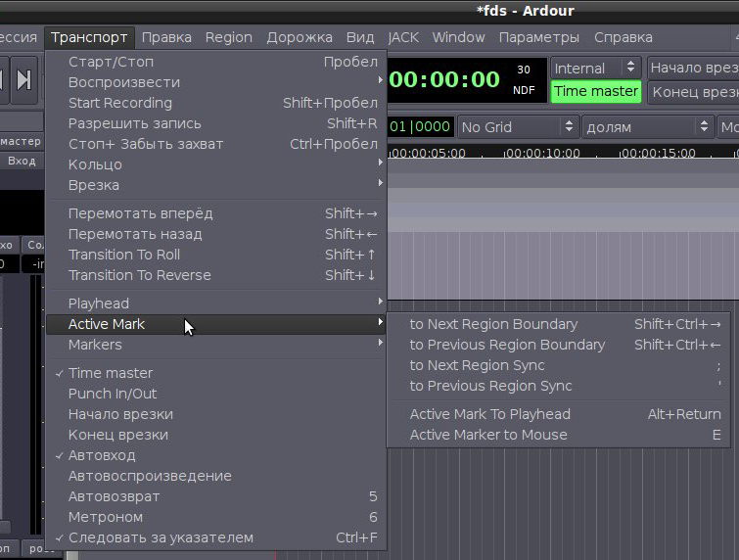This screenshot has height=560, width=739.
Task: Expand the Markers submenu
Action: pyautogui.click(x=216, y=345)
